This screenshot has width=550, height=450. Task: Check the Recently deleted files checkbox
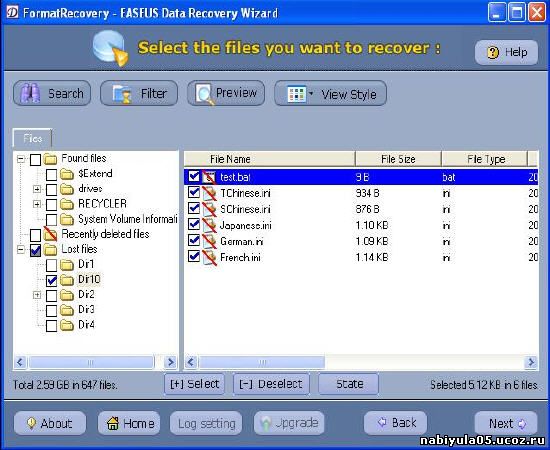click(35, 235)
